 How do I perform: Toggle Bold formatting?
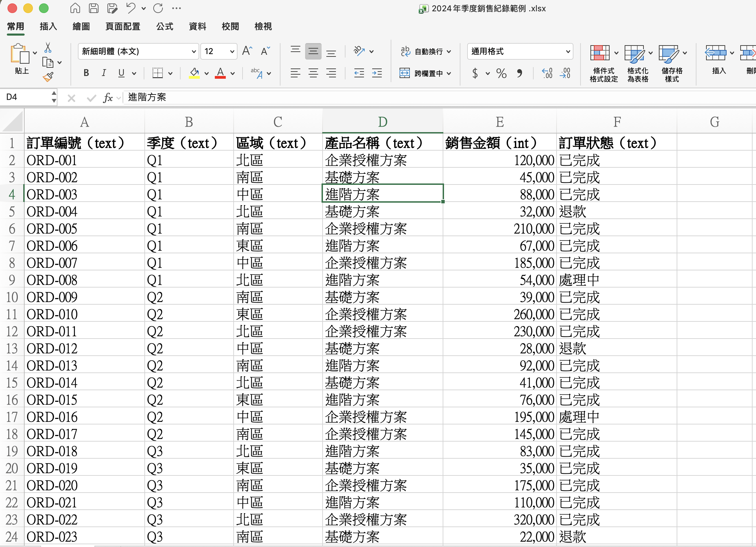[x=86, y=73]
